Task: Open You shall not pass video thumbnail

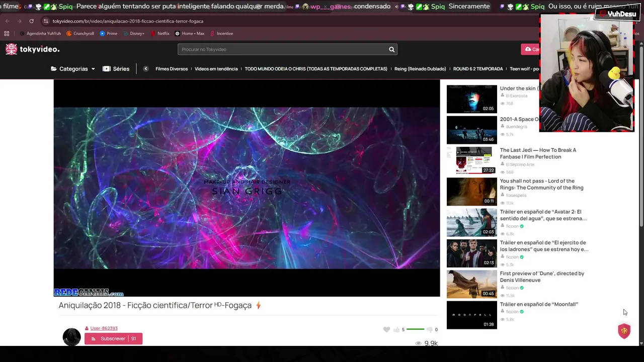Action: tap(471, 192)
